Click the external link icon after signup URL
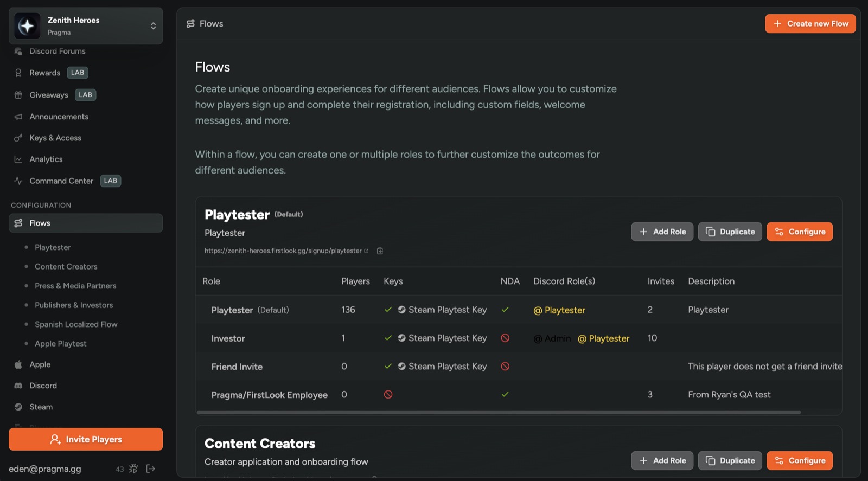Image resolution: width=868 pixels, height=481 pixels. tap(366, 251)
